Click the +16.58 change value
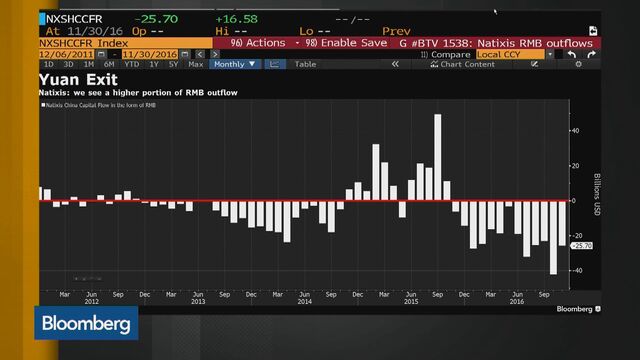640x360 pixels. click(x=236, y=19)
